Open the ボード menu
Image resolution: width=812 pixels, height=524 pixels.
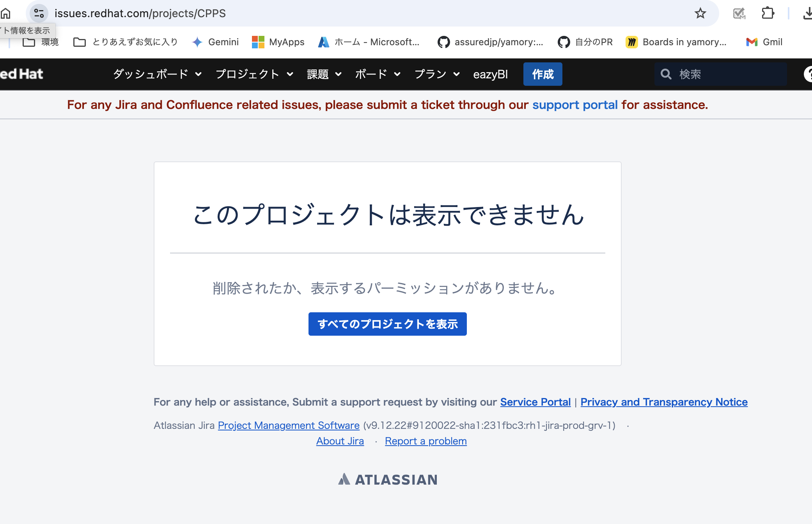(x=378, y=74)
